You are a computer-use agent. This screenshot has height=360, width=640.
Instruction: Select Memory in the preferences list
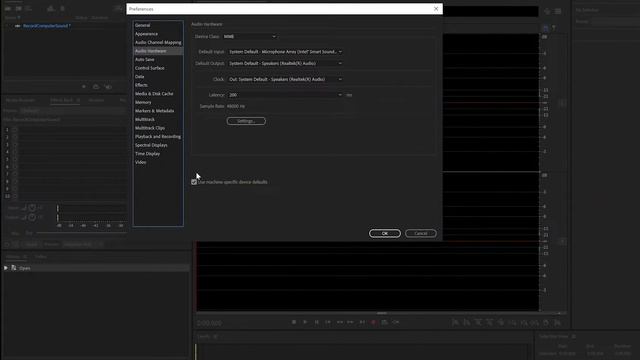[x=143, y=102]
